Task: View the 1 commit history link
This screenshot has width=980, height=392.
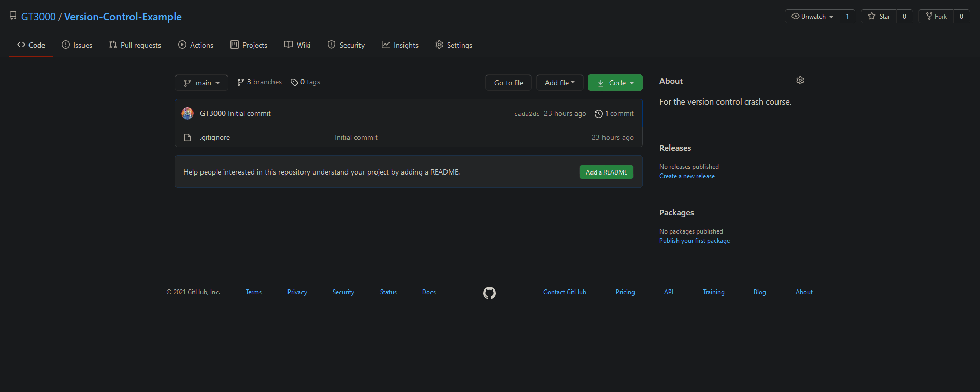Action: (x=614, y=114)
